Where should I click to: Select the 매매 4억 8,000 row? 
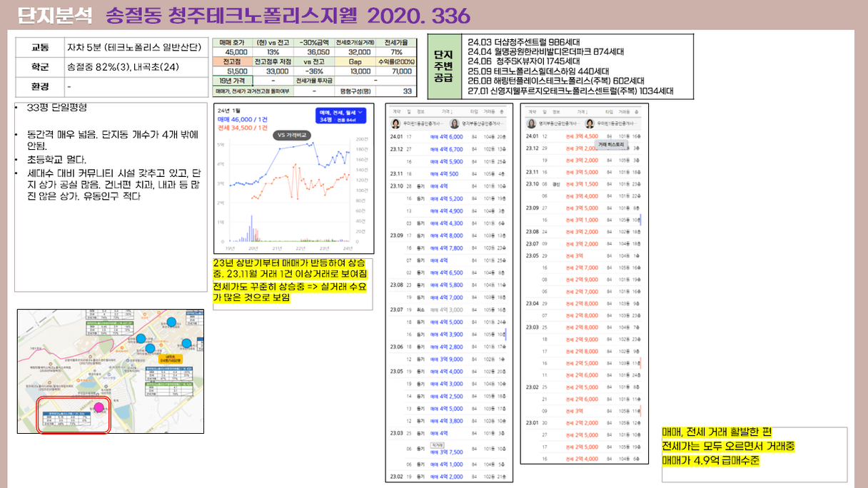[448, 235]
